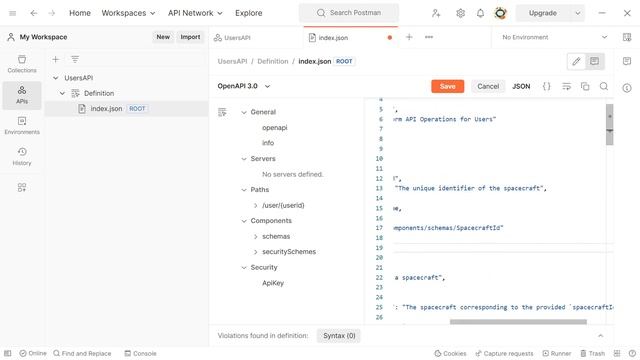Click the vertical editor scrollbar thumb
640x360 pixels.
[x=609, y=124]
